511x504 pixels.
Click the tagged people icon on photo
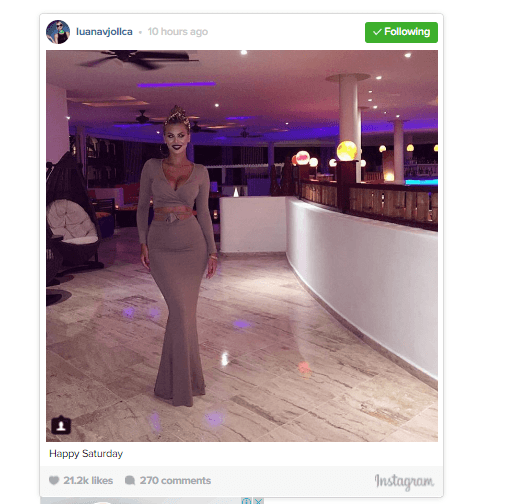61,425
